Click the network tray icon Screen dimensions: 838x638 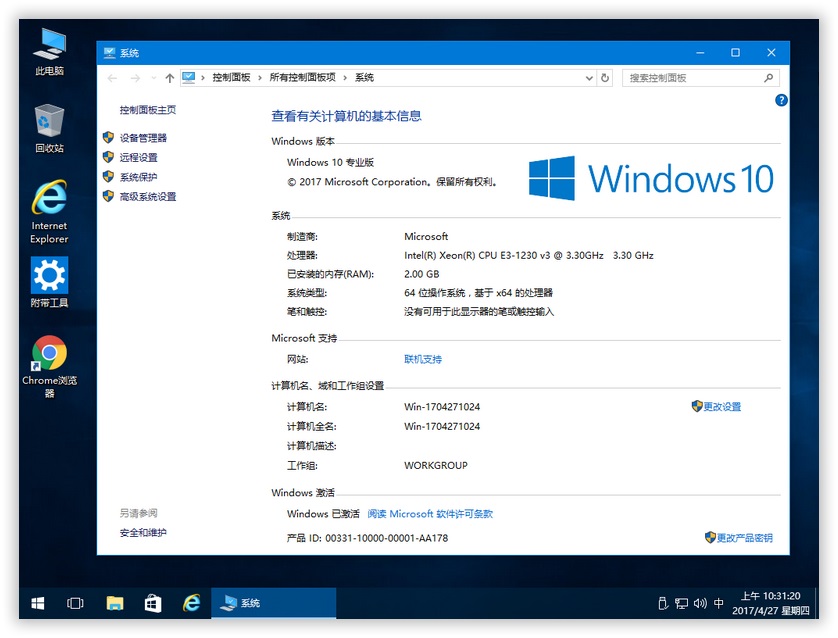coord(681,603)
